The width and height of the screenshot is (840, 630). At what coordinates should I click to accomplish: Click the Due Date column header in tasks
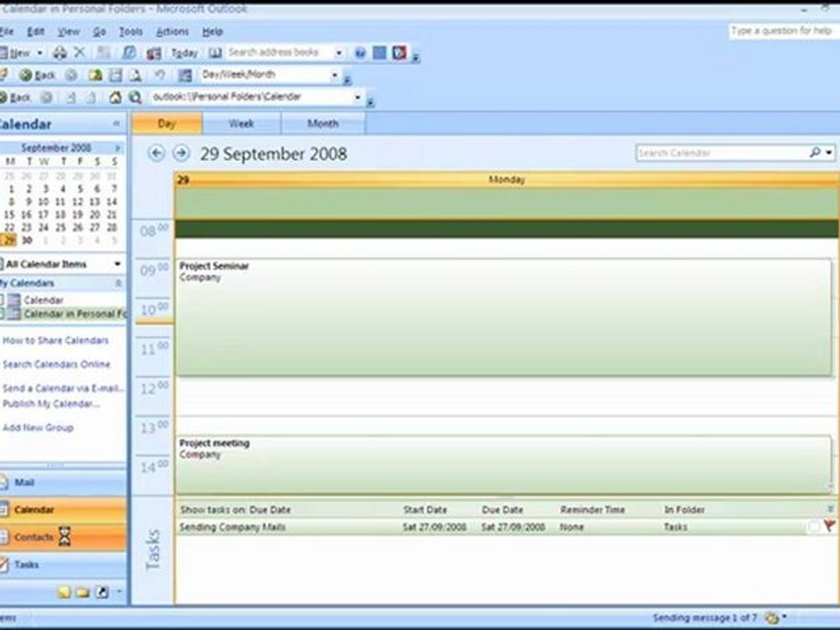point(502,509)
